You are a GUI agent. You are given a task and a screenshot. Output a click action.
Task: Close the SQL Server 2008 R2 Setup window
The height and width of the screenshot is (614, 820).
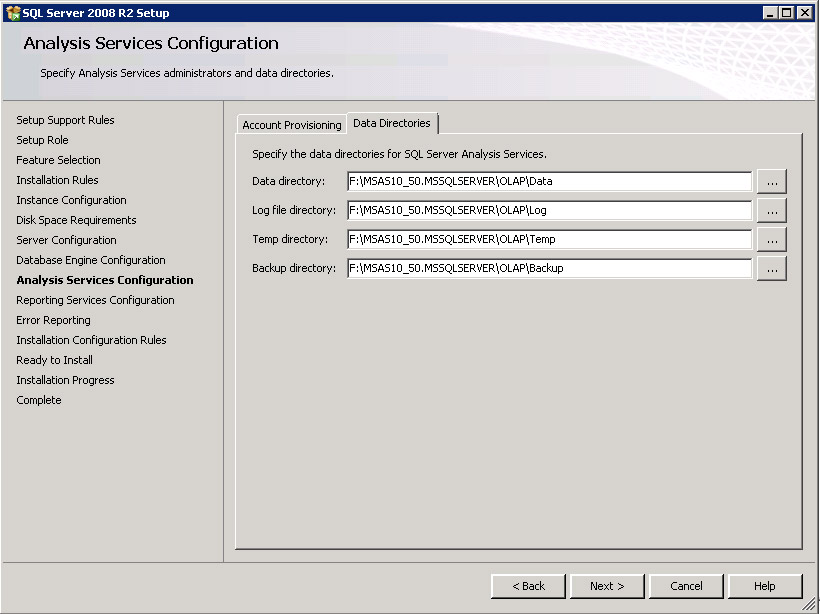pos(805,13)
